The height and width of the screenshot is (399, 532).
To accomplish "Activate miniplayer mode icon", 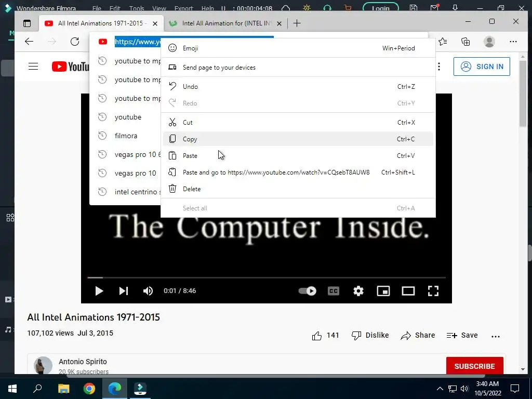I will point(383,291).
